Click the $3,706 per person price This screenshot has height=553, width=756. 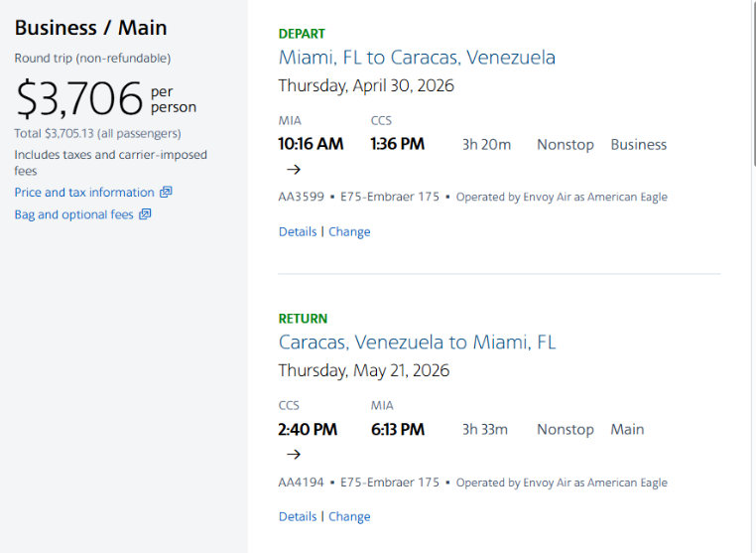tap(79, 99)
